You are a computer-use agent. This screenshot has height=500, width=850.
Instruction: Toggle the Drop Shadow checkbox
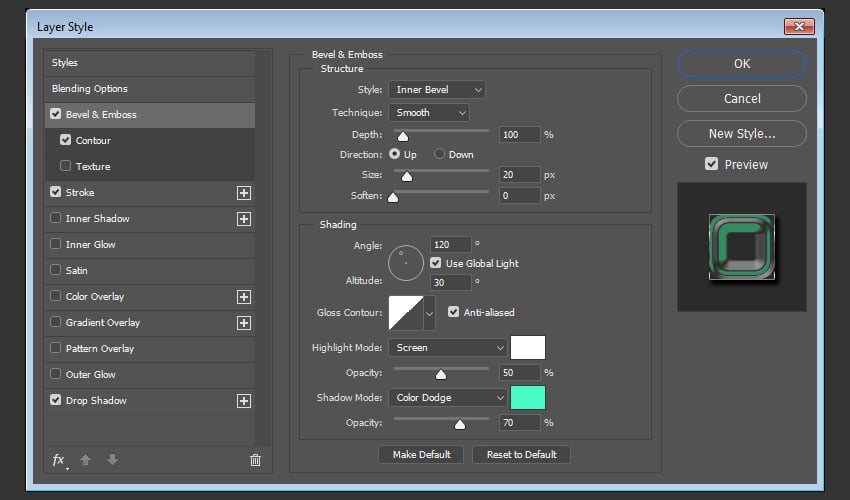[55, 400]
